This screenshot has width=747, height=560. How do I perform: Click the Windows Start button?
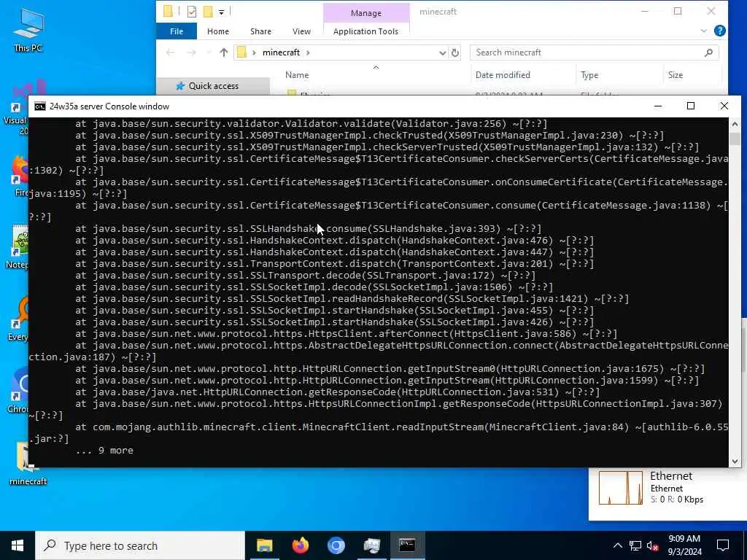18,545
